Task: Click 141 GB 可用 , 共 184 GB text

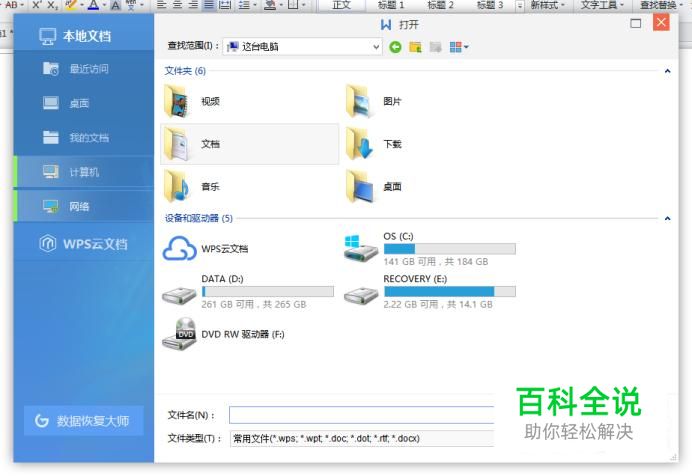Action: coord(436,262)
